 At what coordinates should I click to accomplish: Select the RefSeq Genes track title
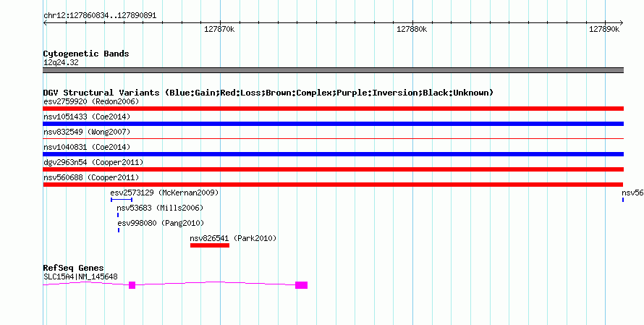[73, 269]
